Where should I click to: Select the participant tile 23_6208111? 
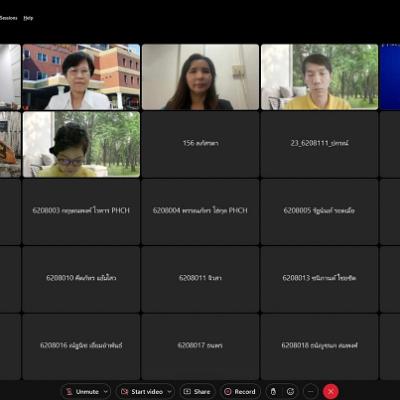pos(319,144)
